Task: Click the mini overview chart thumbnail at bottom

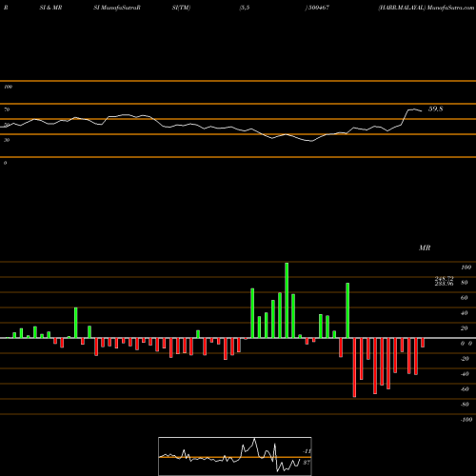Action: click(235, 456)
